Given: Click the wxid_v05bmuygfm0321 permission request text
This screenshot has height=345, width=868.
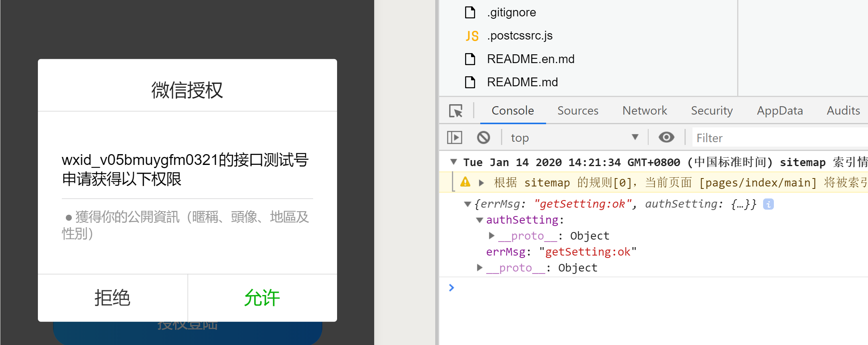Looking at the screenshot, I should coord(185,169).
